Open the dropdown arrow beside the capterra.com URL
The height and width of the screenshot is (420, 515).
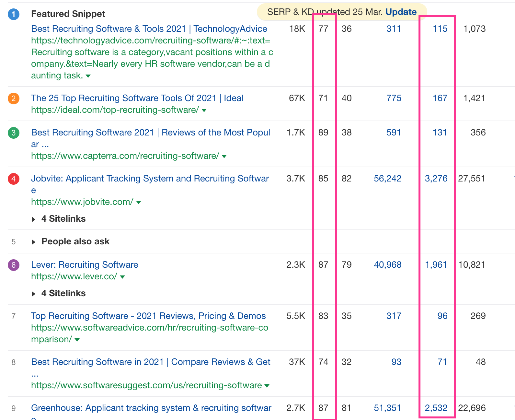[x=224, y=157]
